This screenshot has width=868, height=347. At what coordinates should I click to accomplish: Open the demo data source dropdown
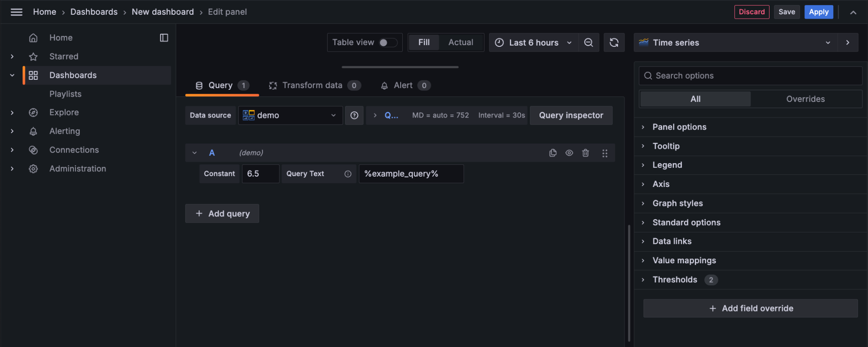point(290,115)
